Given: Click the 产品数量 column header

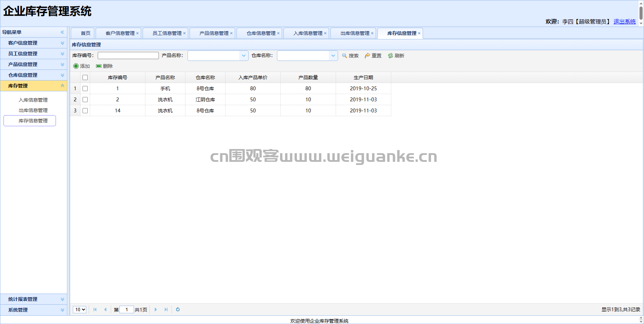Looking at the screenshot, I should [308, 77].
